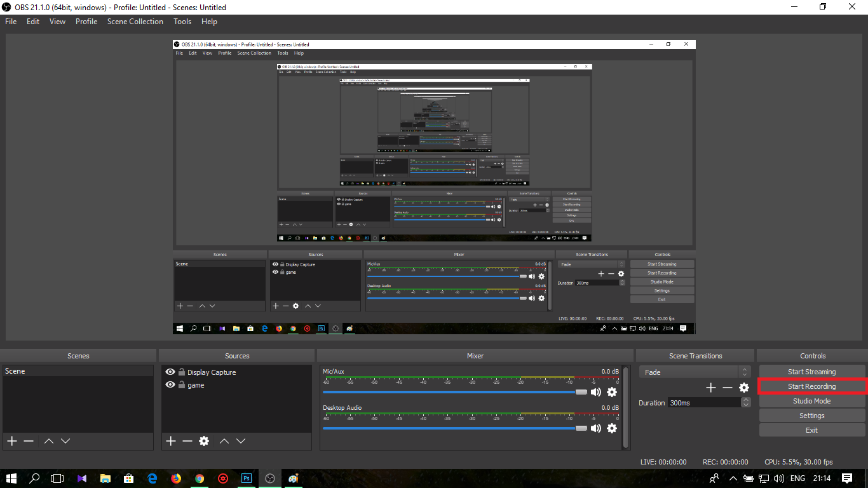Click the Exit button

pyautogui.click(x=812, y=430)
